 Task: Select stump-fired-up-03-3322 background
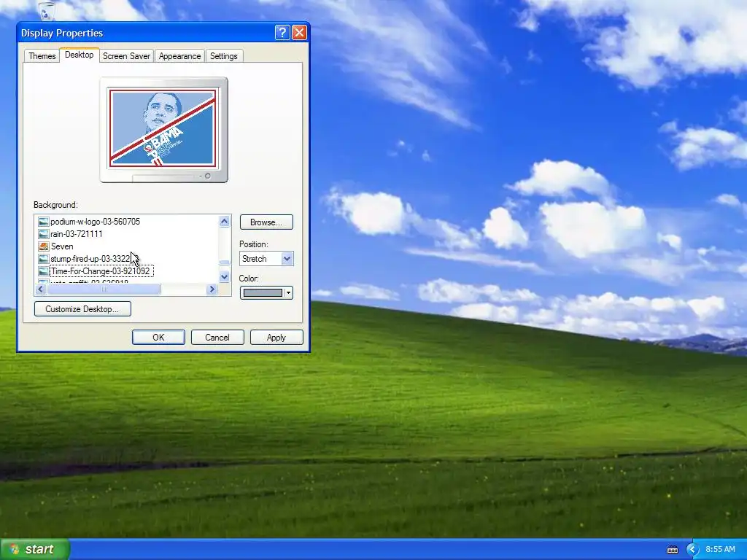click(x=90, y=259)
